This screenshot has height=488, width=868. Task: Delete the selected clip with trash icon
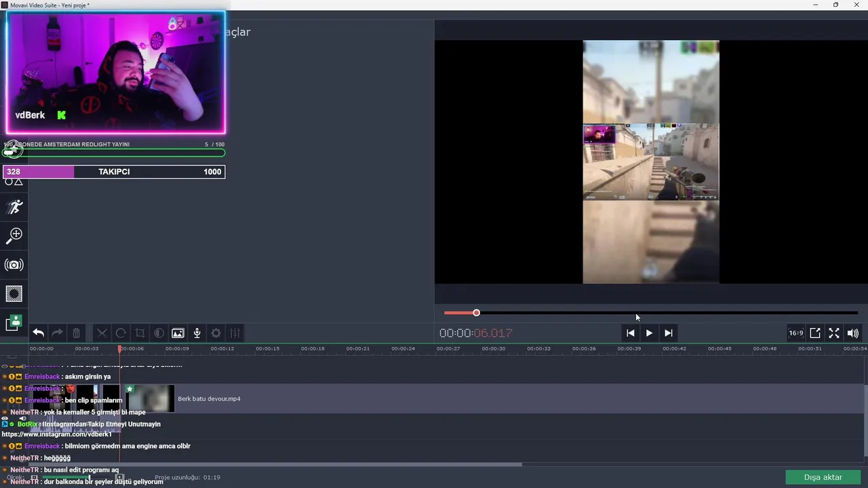pos(77,333)
